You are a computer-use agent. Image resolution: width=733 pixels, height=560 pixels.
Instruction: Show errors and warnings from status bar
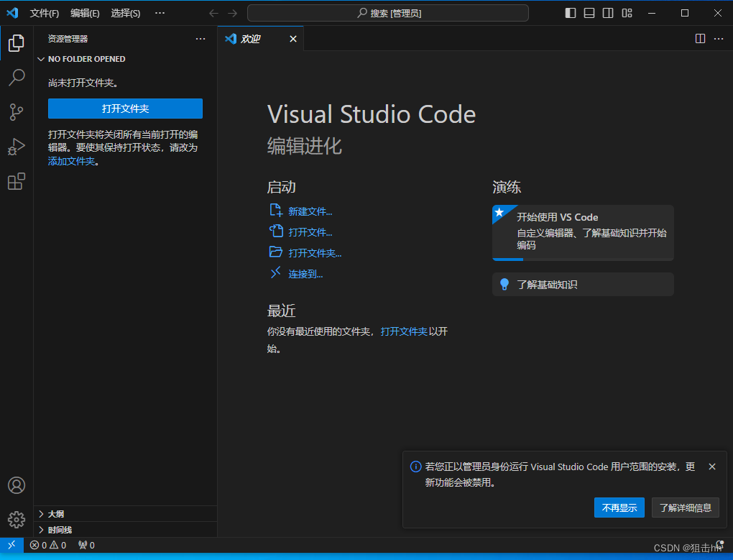[47, 545]
